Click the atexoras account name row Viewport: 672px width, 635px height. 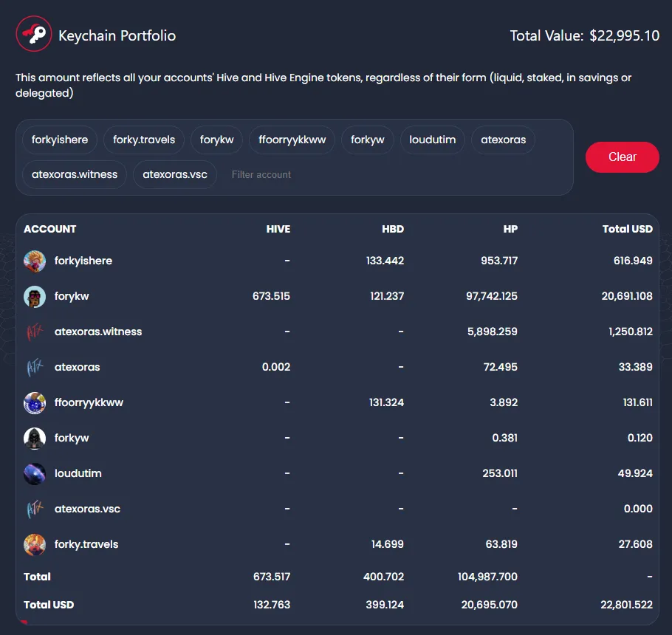point(77,367)
